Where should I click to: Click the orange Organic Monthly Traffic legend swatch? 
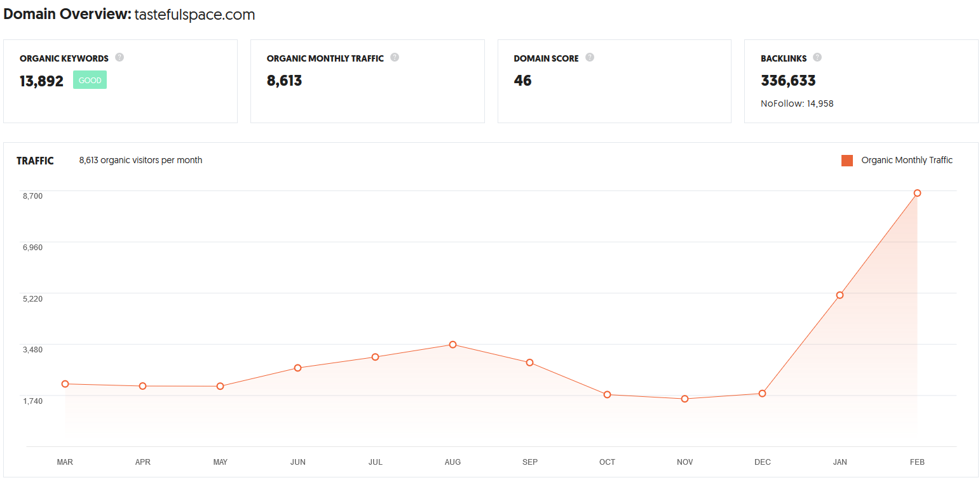click(847, 161)
